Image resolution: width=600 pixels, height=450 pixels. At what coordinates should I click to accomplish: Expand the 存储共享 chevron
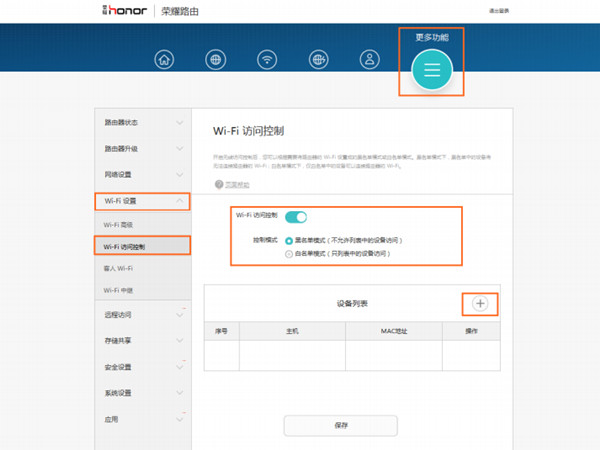(x=179, y=340)
